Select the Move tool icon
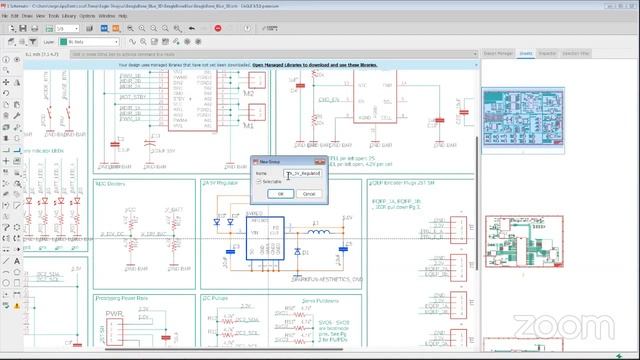This screenshot has height=360, width=640. coord(6,82)
